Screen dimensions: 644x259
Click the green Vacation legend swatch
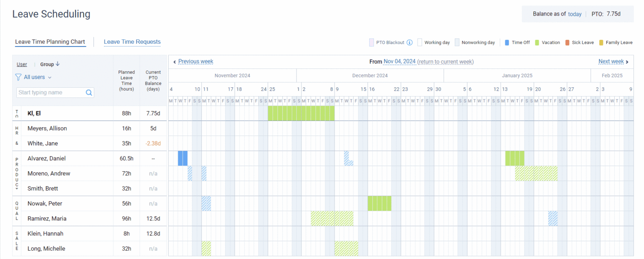(x=537, y=42)
